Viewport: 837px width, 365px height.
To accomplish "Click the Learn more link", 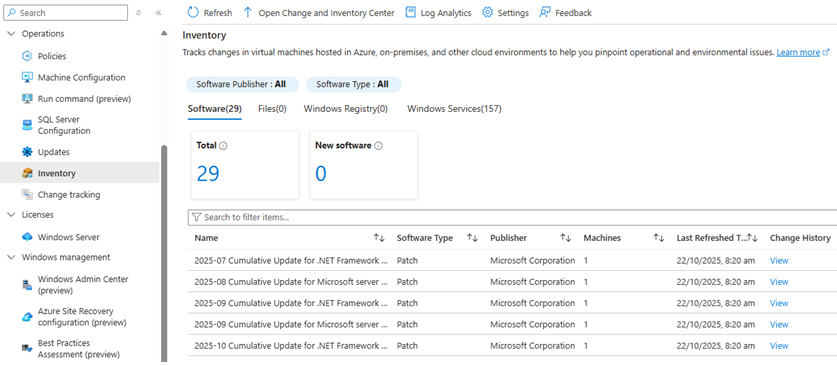I will coord(798,52).
